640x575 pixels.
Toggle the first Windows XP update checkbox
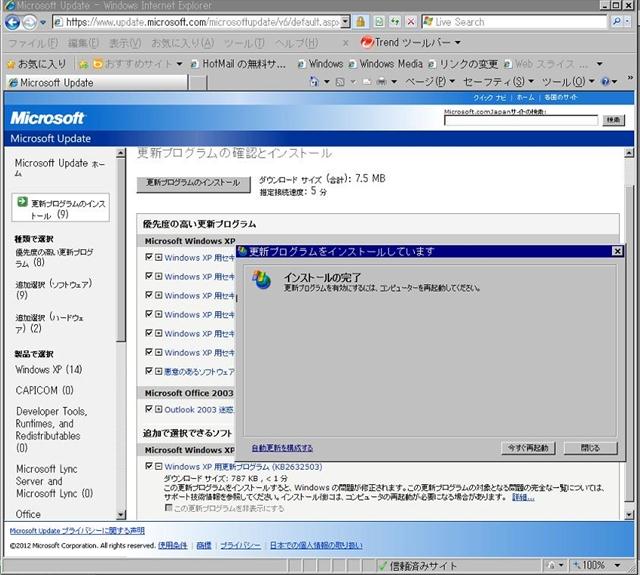[x=149, y=257]
